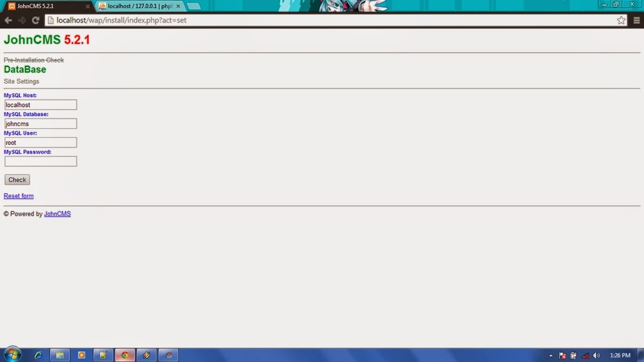644x362 pixels.
Task: Open Windows Explorer folder icon in taskbar
Action: coord(60,355)
